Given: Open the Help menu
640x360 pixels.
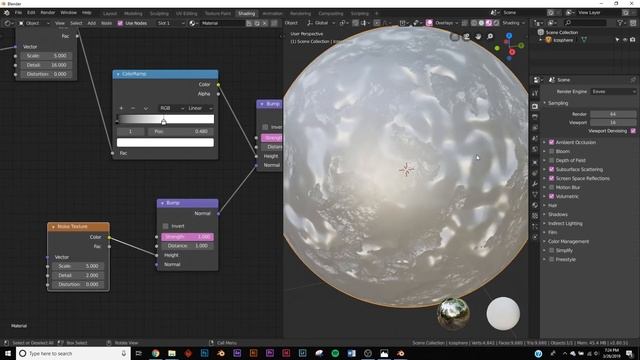Looking at the screenshot, I should [x=87, y=13].
